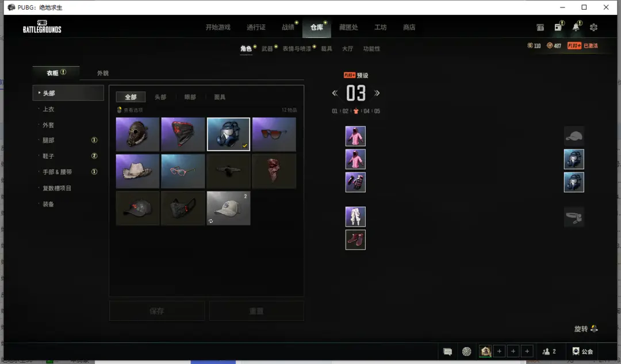Switch to preset 04
The height and width of the screenshot is (364, 621).
366,112
